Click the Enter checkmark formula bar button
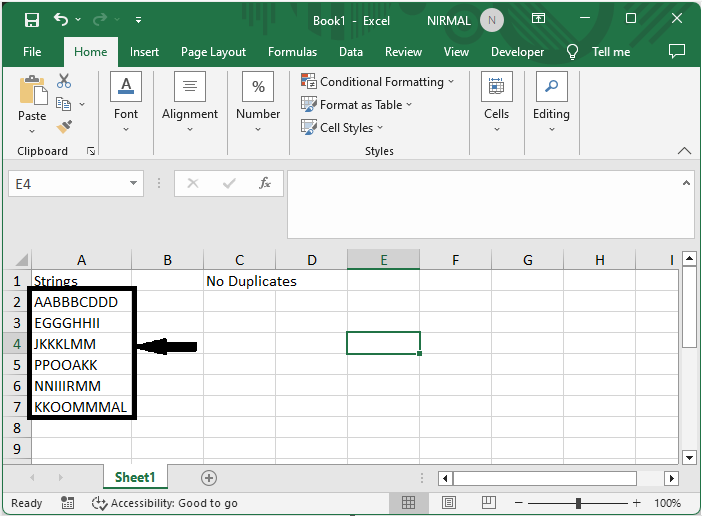Image resolution: width=702 pixels, height=516 pixels. [x=229, y=183]
